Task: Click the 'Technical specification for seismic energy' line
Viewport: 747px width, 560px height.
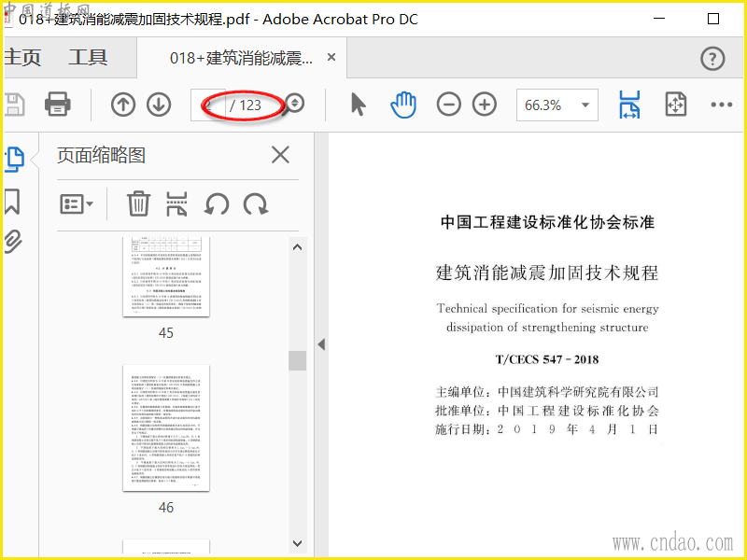Action: point(547,309)
